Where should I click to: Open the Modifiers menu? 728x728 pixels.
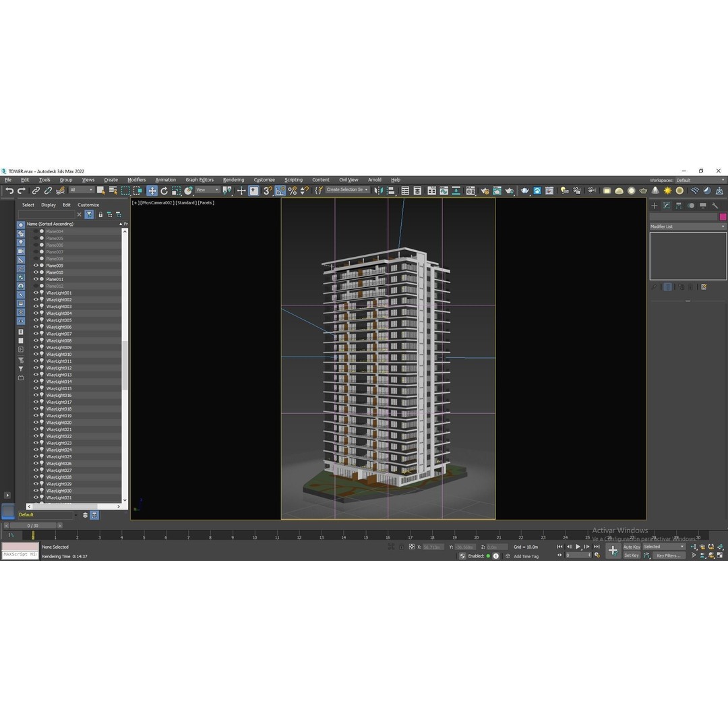tap(136, 180)
